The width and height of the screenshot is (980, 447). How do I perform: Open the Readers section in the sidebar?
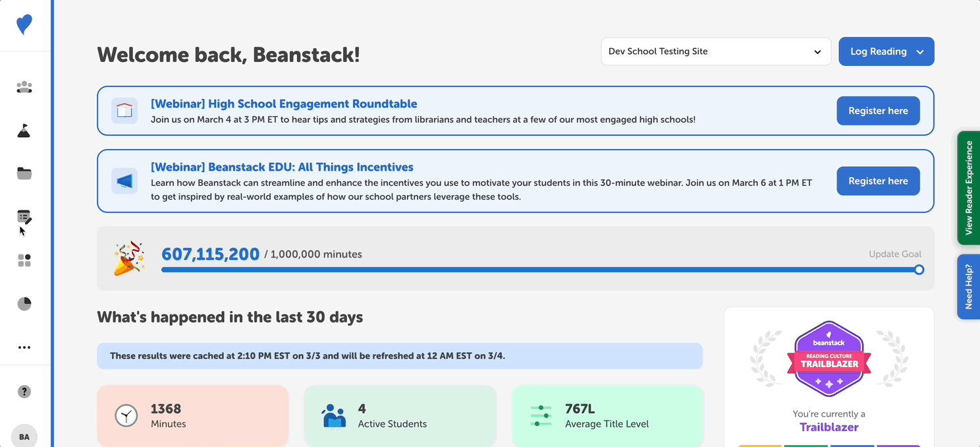(x=24, y=86)
